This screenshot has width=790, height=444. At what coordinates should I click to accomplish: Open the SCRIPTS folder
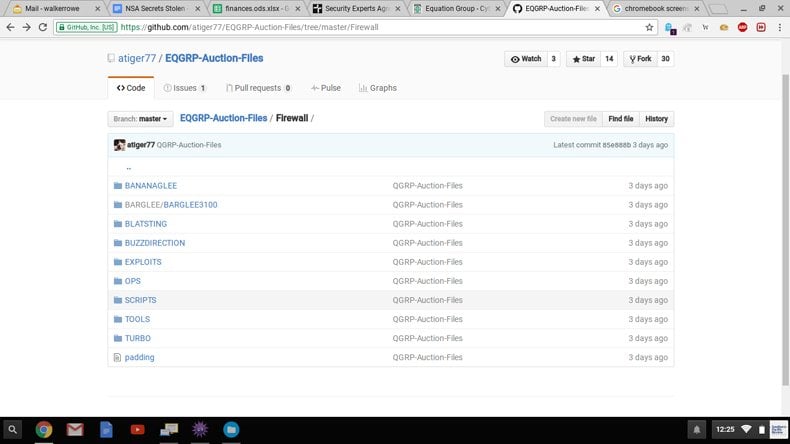tap(141, 300)
